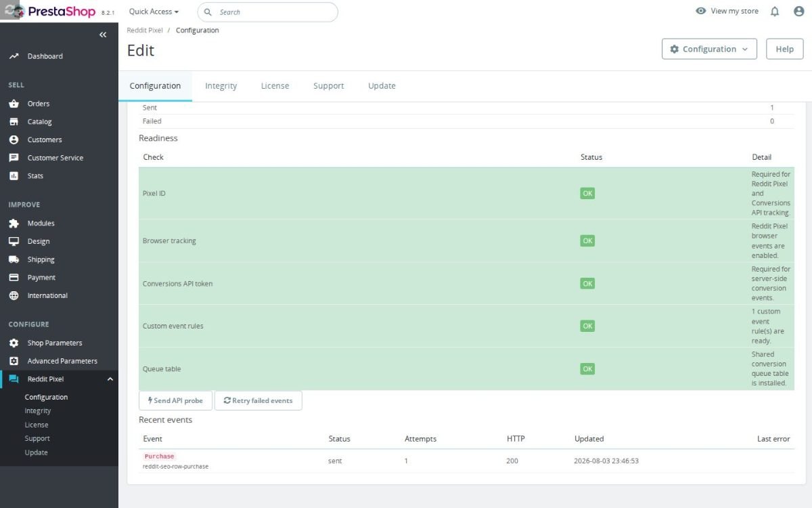This screenshot has height=508, width=812.
Task: Click the Payment credit card icon
Action: click(14, 278)
